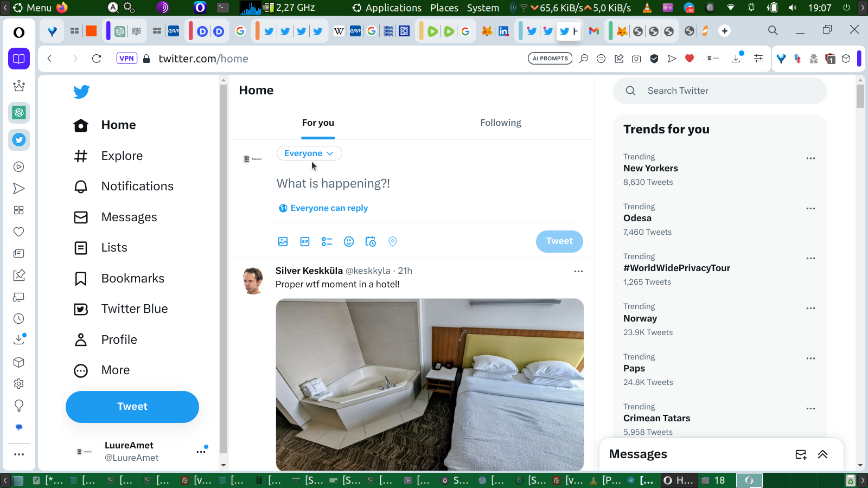Open More options for Odesa trend
The height and width of the screenshot is (488, 868).
[x=810, y=208]
